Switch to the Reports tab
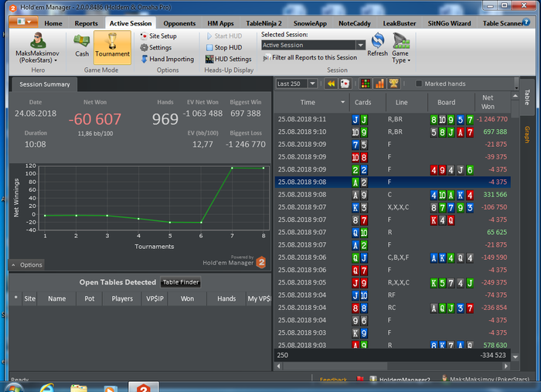 click(x=87, y=23)
